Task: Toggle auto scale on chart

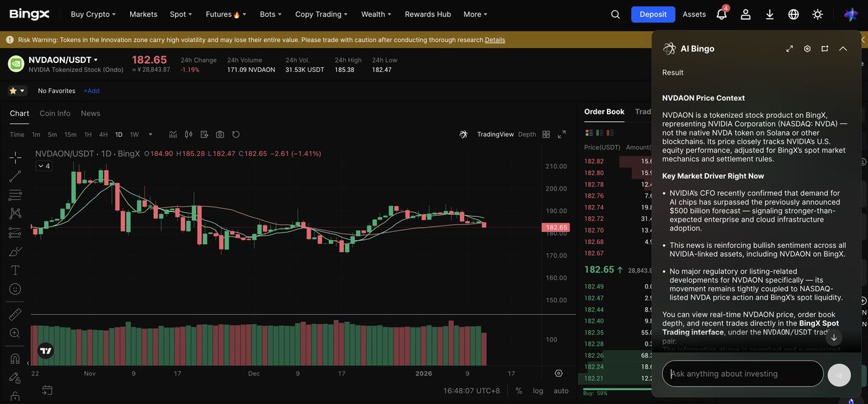Action: (x=561, y=390)
